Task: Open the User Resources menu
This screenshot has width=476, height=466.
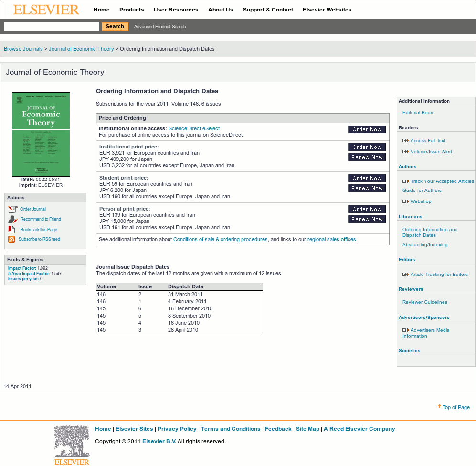Action: 176,10
